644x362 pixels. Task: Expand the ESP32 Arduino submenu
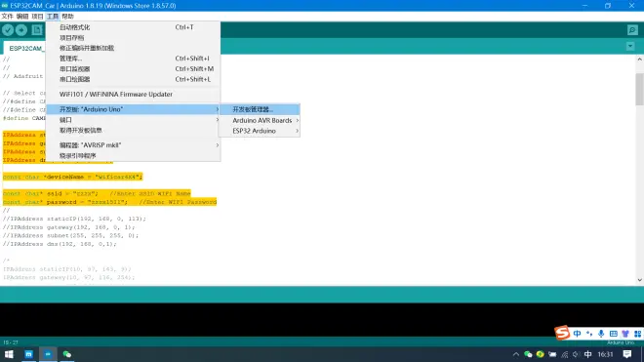pos(260,131)
